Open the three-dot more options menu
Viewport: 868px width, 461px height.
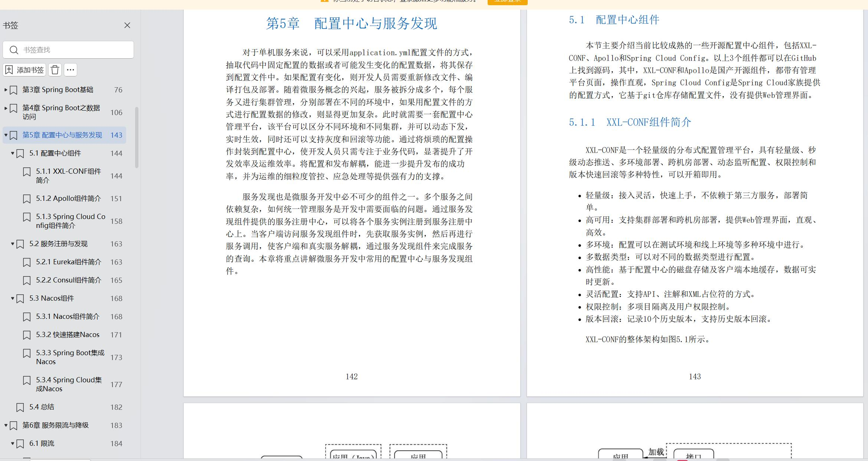click(x=71, y=70)
